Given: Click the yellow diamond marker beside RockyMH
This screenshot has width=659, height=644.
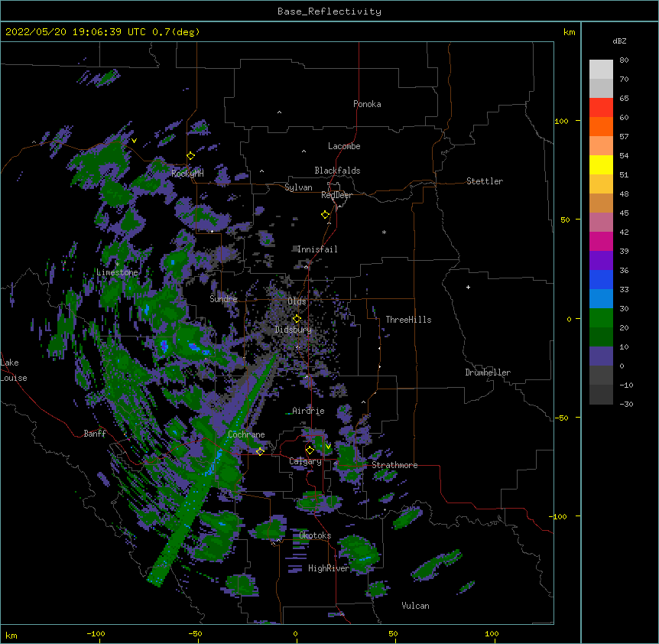Looking at the screenshot, I should [x=190, y=156].
